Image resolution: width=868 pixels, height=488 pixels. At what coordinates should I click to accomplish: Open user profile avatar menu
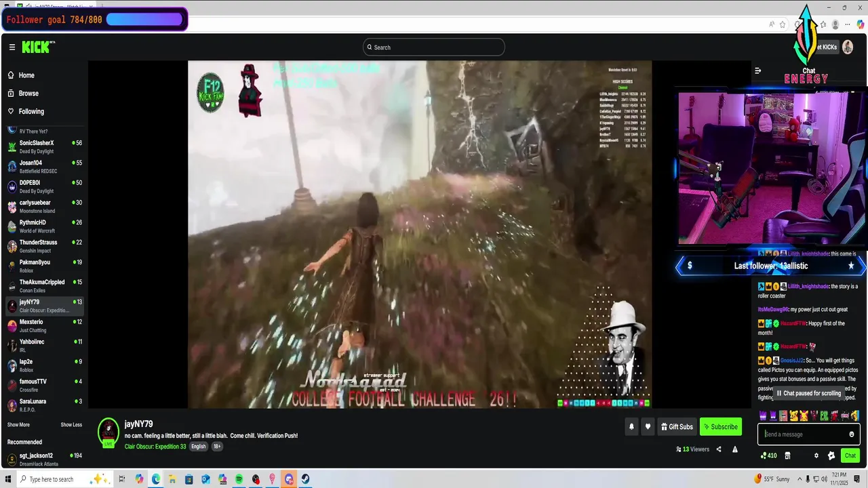[848, 47]
